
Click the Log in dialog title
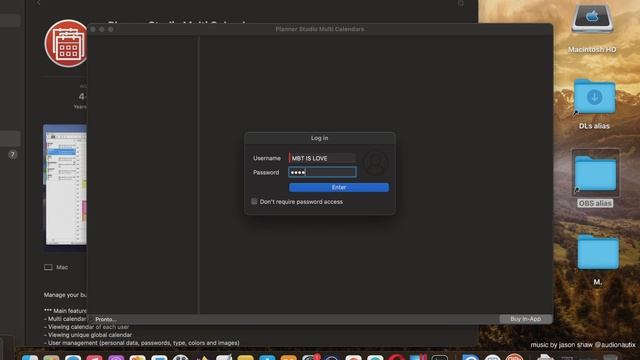pos(319,138)
